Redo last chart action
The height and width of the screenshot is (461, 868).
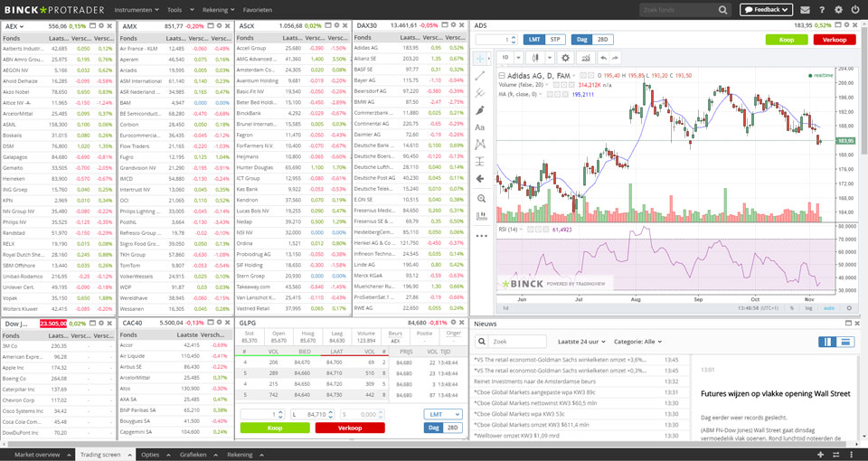tap(616, 58)
